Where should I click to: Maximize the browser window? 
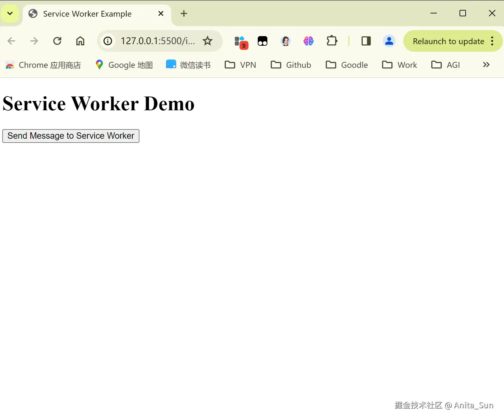(x=463, y=13)
